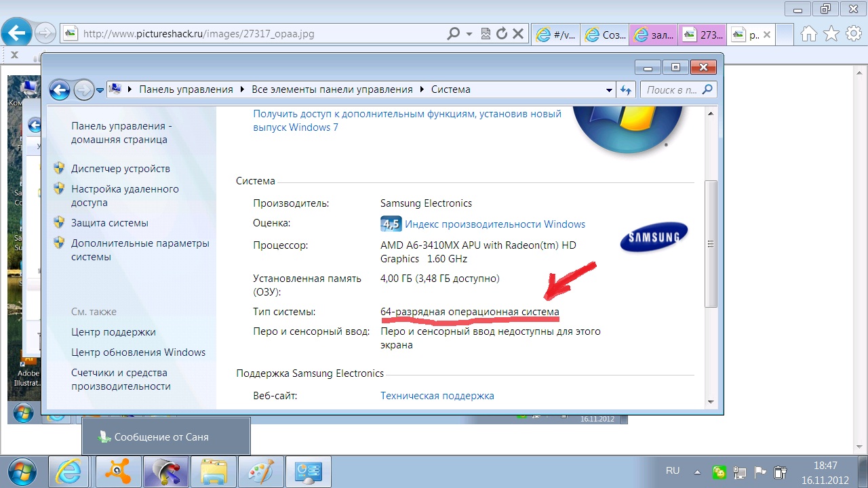
Task: Click the magnifier icon in Control Panel search
Action: pyautogui.click(x=707, y=89)
